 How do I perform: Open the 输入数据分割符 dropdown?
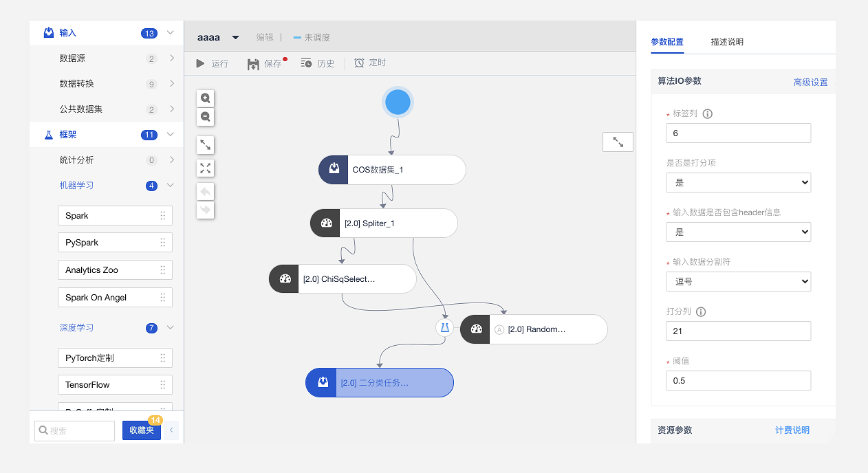[x=738, y=282]
